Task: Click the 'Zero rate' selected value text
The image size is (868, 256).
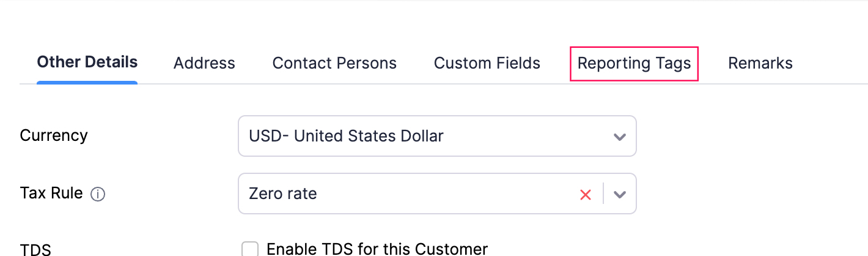Action: 283,194
